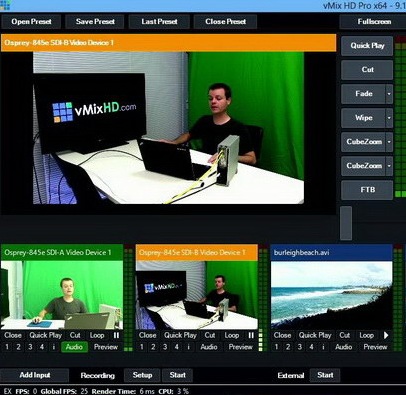Apply the lower CubeZoom transition
Screen dimensions: 406x395
[363, 166]
